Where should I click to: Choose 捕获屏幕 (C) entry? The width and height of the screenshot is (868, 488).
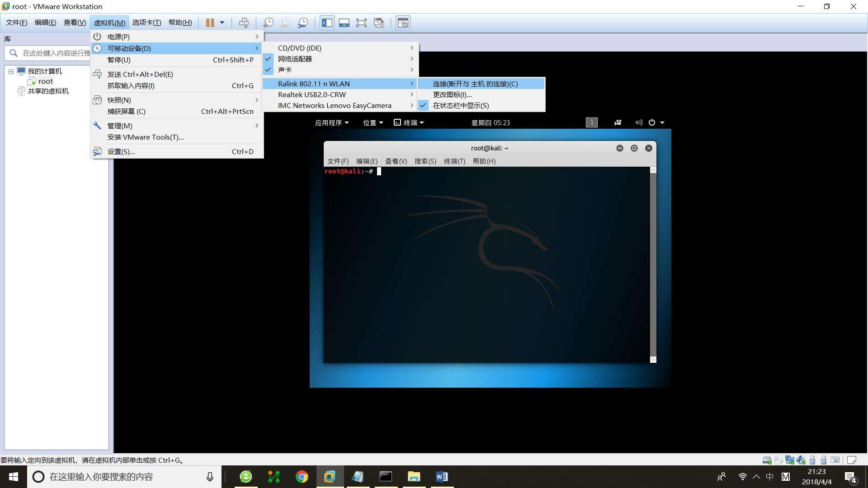pyautogui.click(x=177, y=111)
